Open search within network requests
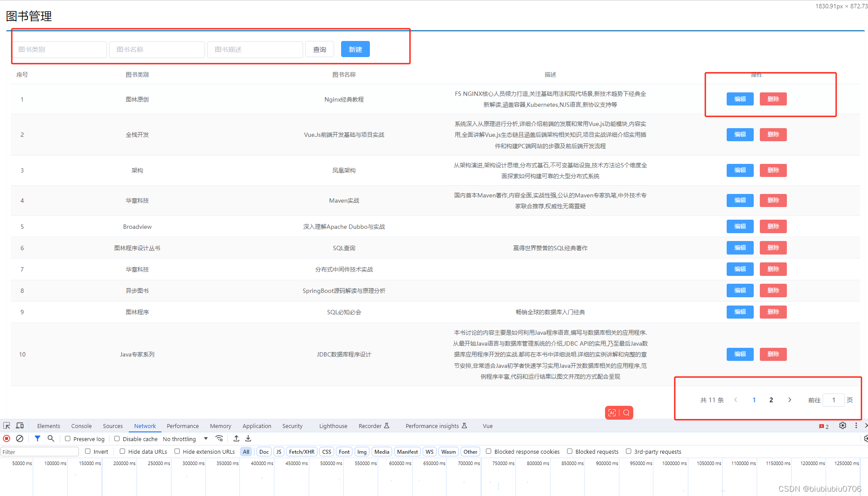This screenshot has height=496, width=868. [x=51, y=438]
